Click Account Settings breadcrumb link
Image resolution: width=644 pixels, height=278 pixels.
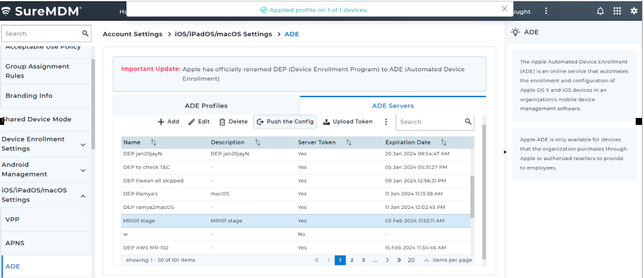pos(132,34)
